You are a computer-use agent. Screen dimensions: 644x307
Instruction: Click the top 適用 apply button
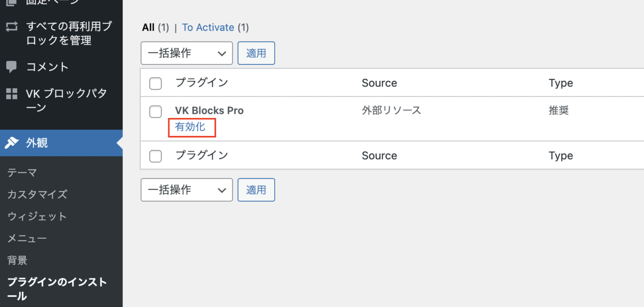coord(256,53)
